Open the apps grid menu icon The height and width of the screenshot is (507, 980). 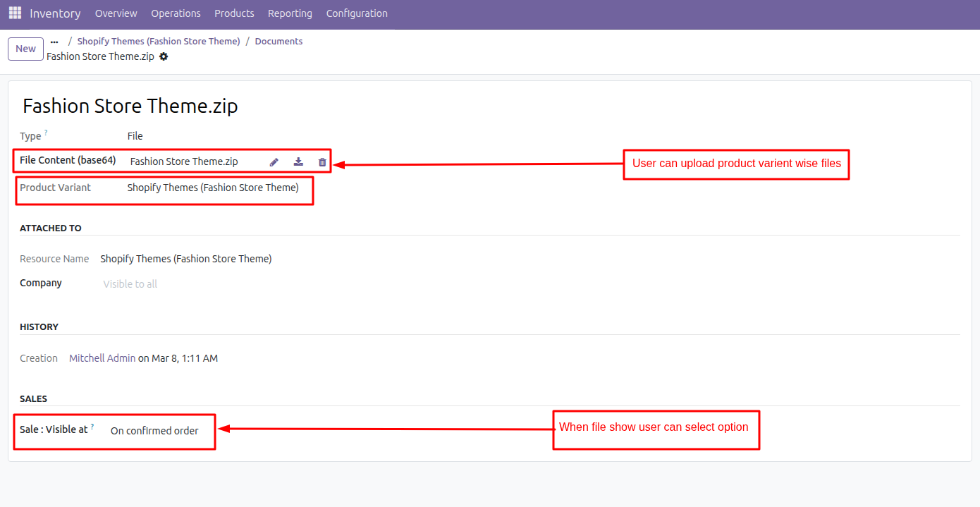(x=15, y=13)
